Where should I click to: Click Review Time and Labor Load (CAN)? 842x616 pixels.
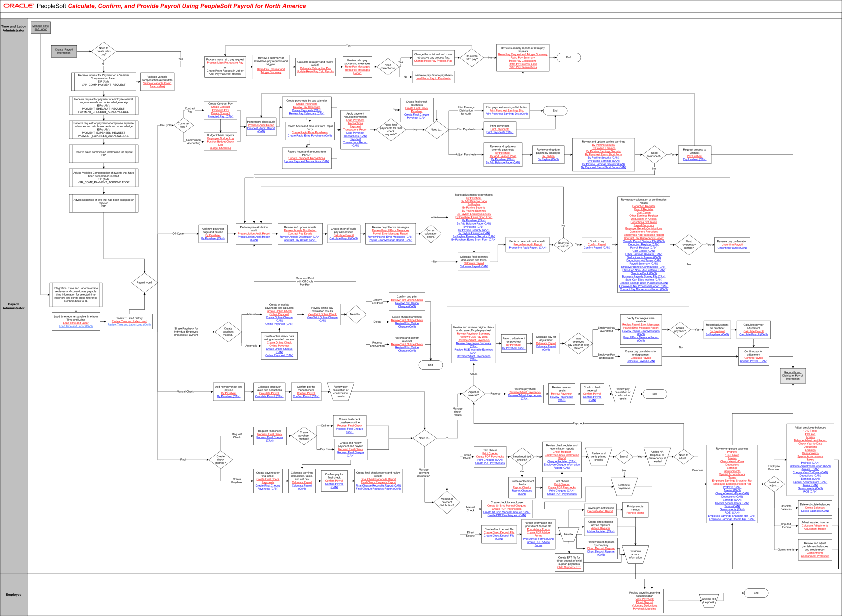pos(129,324)
